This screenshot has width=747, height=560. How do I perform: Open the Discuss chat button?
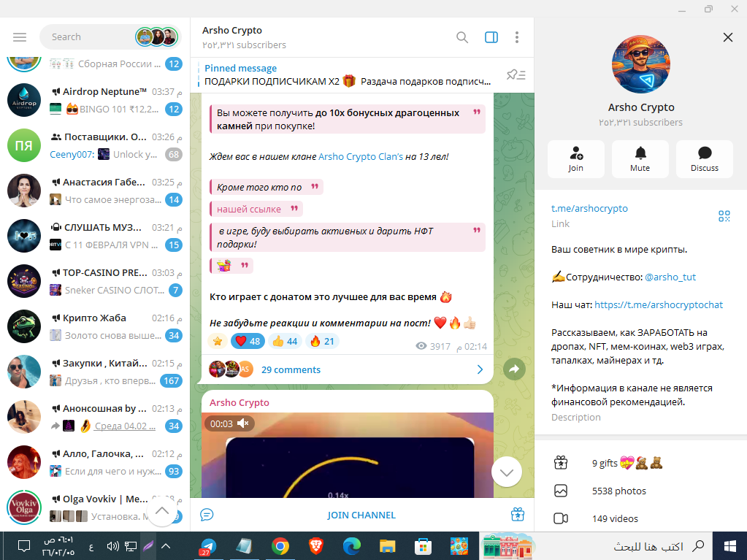705,159
